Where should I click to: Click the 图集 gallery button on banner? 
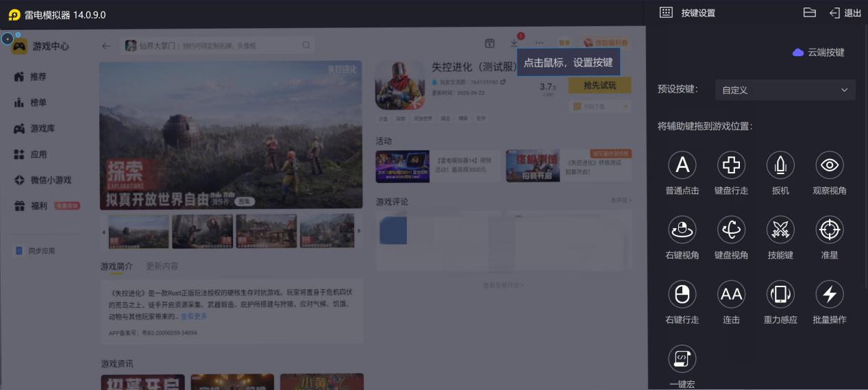click(x=245, y=202)
